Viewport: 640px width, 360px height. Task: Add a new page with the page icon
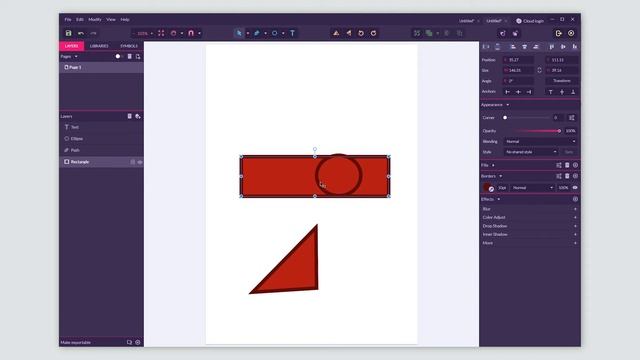(x=138, y=56)
